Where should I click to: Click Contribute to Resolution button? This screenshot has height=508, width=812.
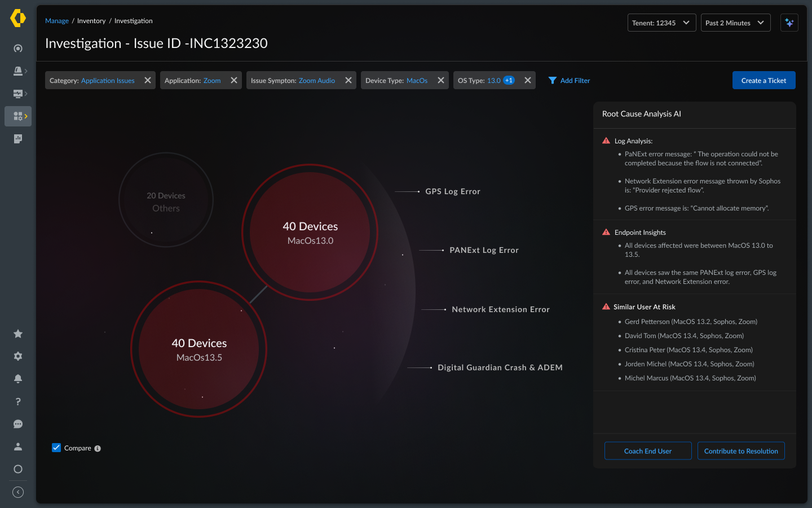[741, 451]
